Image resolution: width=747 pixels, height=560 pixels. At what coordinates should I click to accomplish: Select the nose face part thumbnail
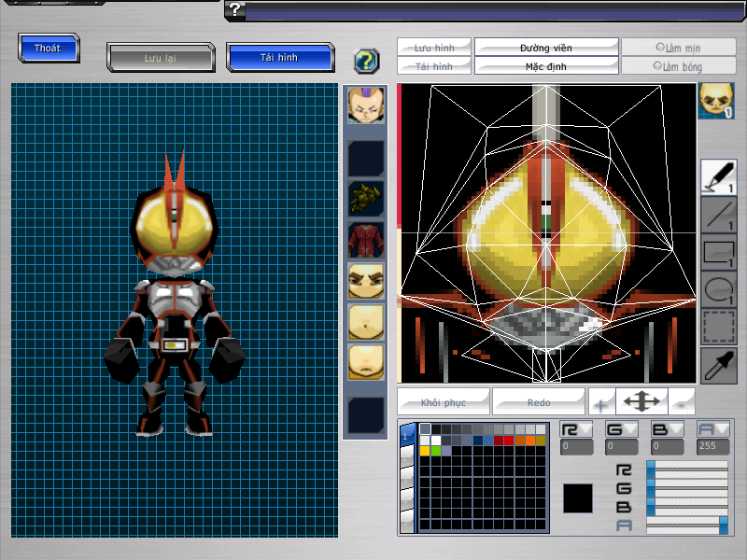tap(365, 322)
